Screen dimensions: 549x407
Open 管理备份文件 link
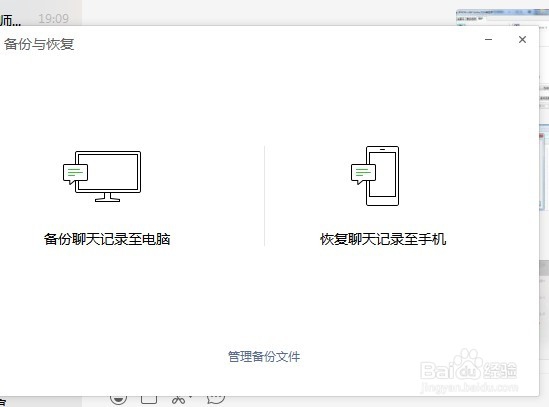[x=264, y=357]
